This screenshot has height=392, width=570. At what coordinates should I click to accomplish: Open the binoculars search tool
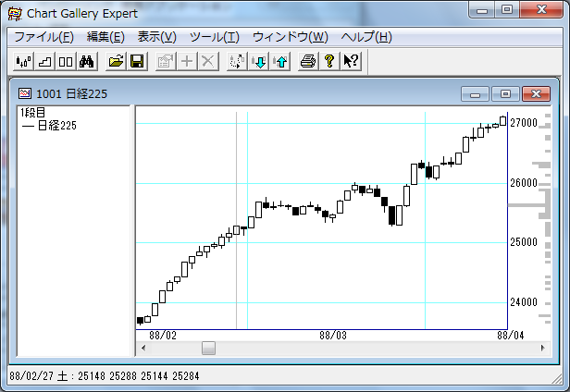pyautogui.click(x=87, y=61)
